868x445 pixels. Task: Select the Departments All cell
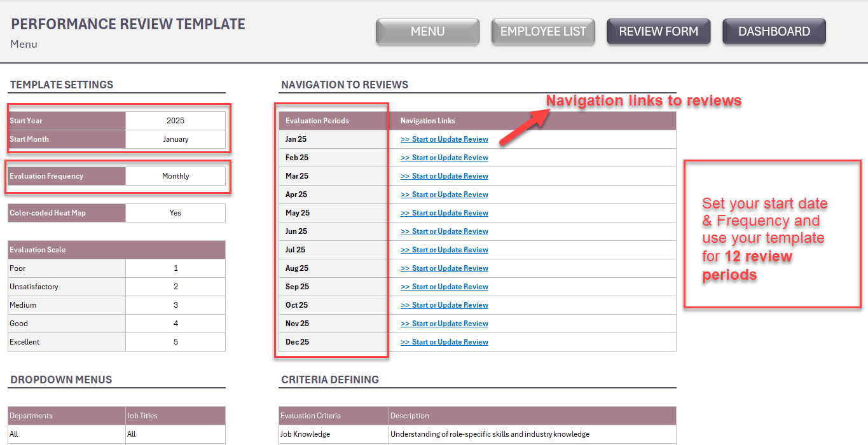(x=67, y=434)
